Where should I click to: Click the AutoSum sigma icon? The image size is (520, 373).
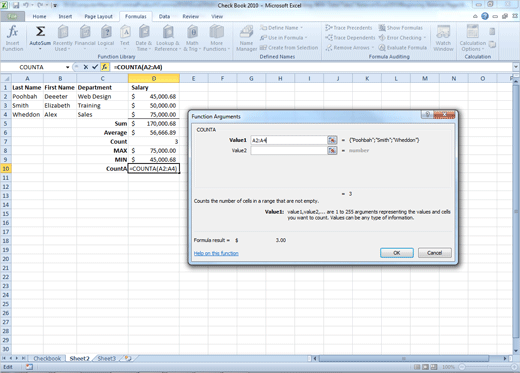40,32
